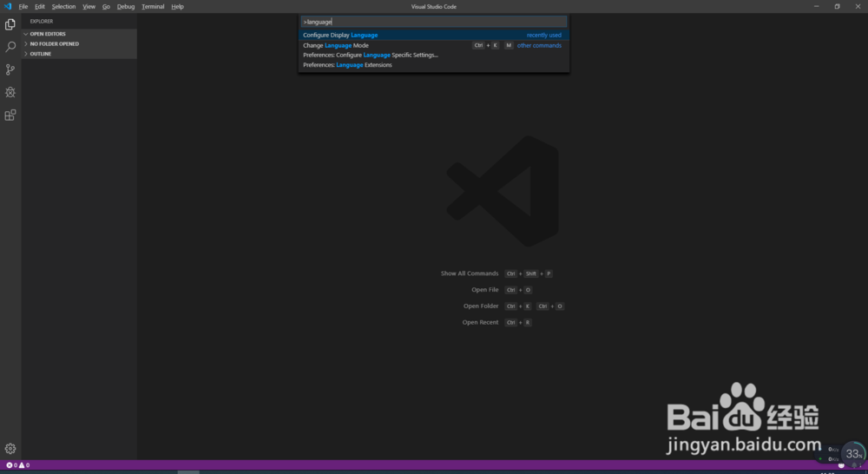Select Change Language Mode command
This screenshot has width=868, height=474.
[x=433, y=45]
